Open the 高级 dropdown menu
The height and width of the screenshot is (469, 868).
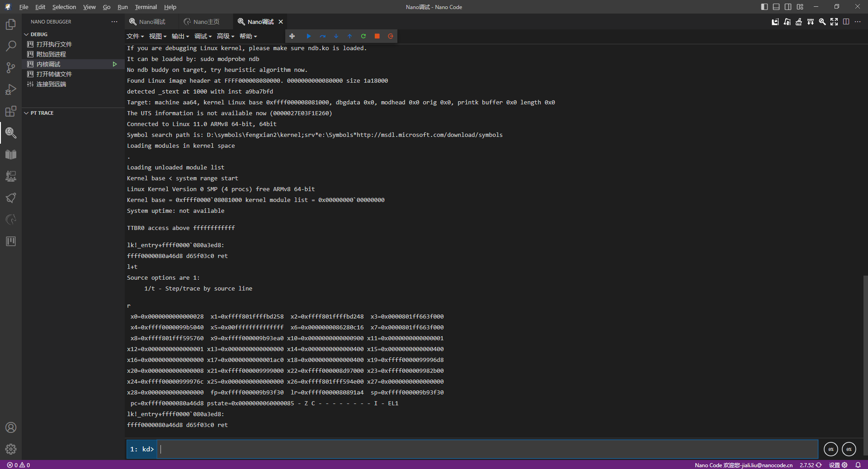[226, 36]
